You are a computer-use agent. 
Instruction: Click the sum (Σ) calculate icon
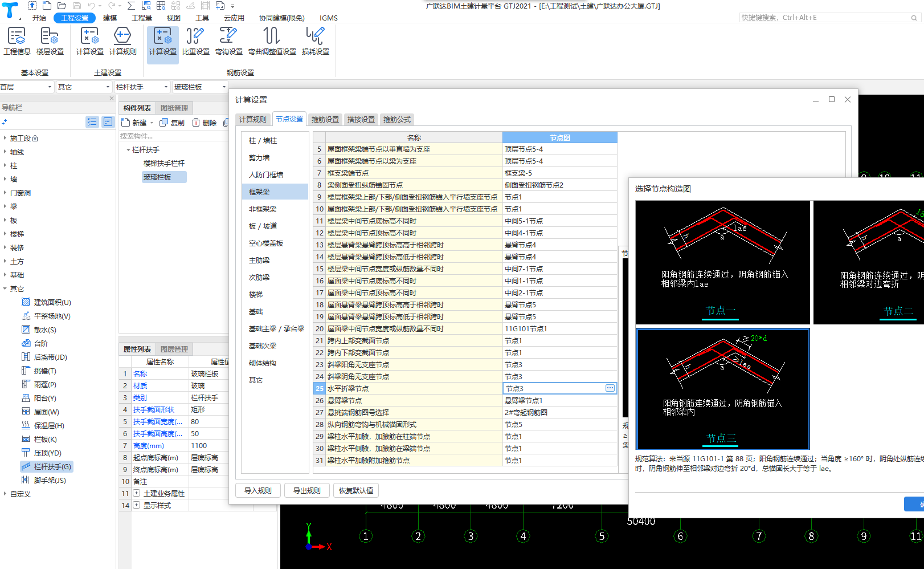pos(131,6)
